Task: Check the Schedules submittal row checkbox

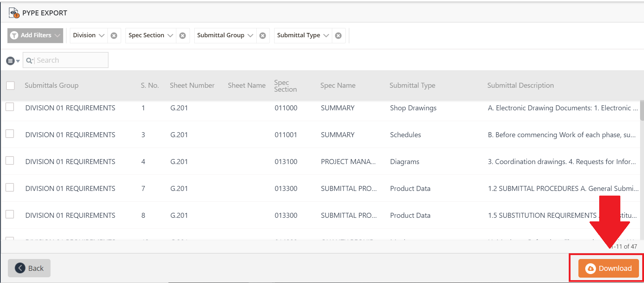Action: click(x=10, y=134)
